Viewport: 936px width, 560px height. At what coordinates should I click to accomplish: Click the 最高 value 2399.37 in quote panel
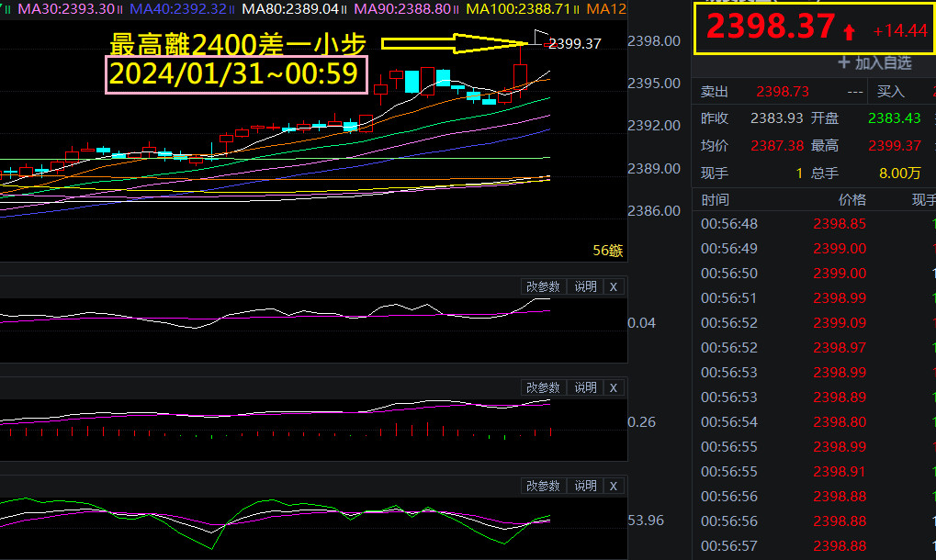click(x=895, y=146)
